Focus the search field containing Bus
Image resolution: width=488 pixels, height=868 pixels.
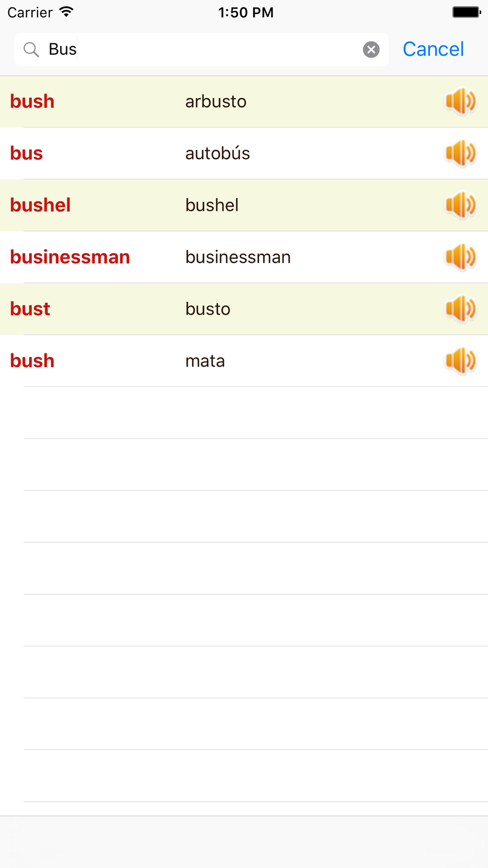(202, 49)
